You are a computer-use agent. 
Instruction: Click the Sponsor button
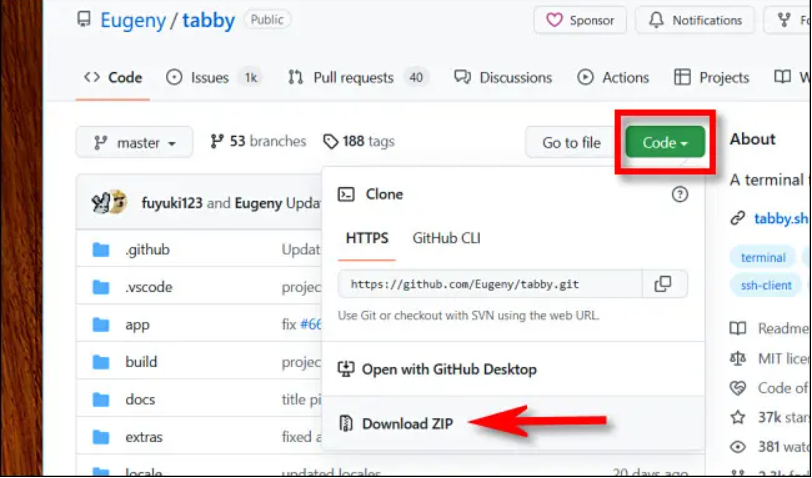coord(580,20)
